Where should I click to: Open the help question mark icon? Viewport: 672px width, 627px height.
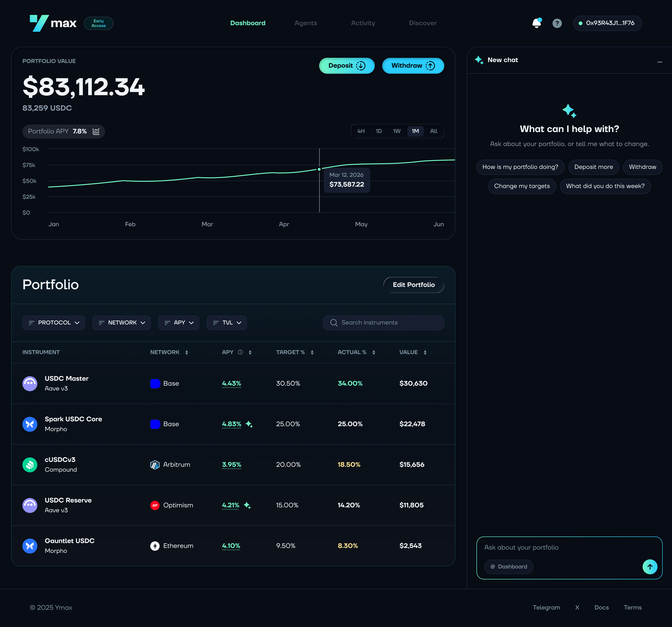(x=557, y=23)
